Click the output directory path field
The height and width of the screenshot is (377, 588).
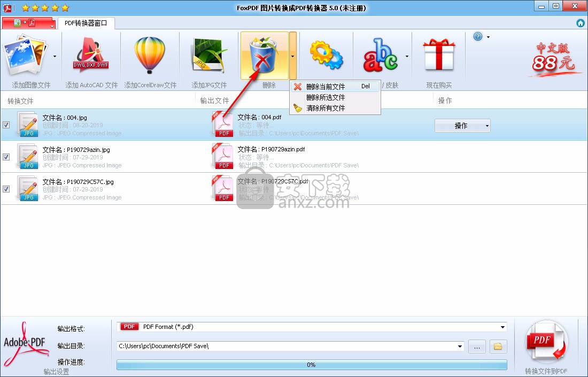click(290, 346)
